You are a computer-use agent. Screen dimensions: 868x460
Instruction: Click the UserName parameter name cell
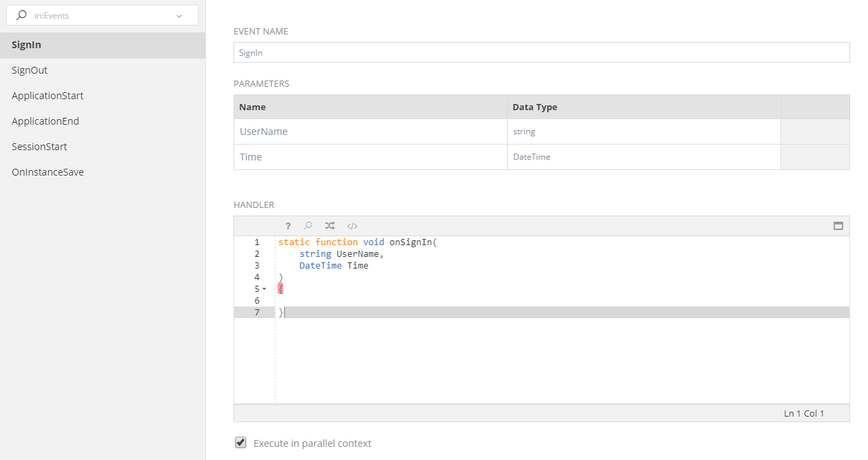pos(370,132)
